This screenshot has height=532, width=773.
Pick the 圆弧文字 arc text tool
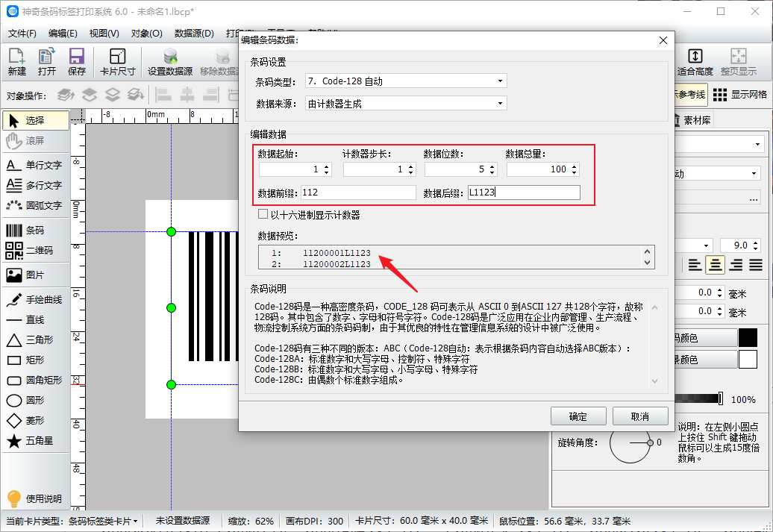click(x=36, y=206)
